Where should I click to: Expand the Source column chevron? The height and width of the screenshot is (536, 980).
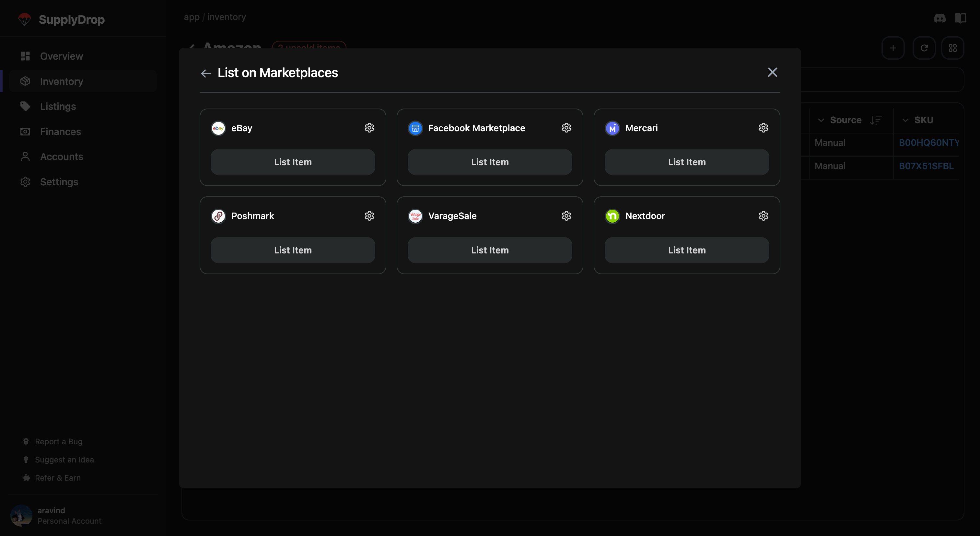821,120
